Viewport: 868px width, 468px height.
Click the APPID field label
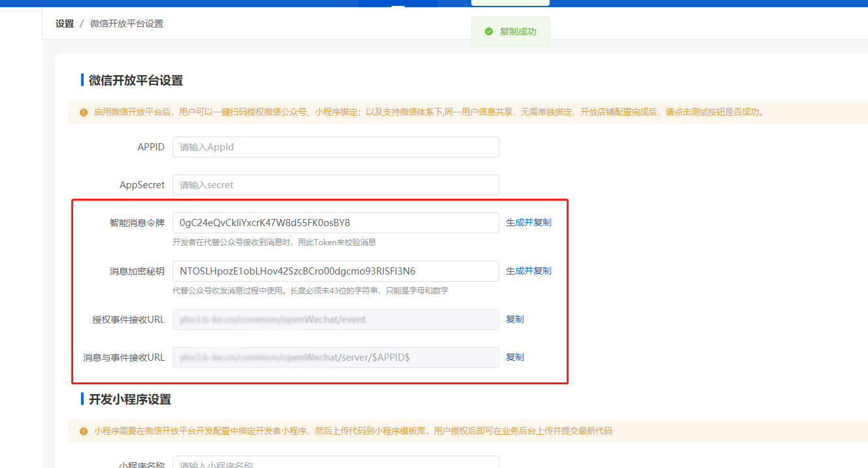click(151, 147)
